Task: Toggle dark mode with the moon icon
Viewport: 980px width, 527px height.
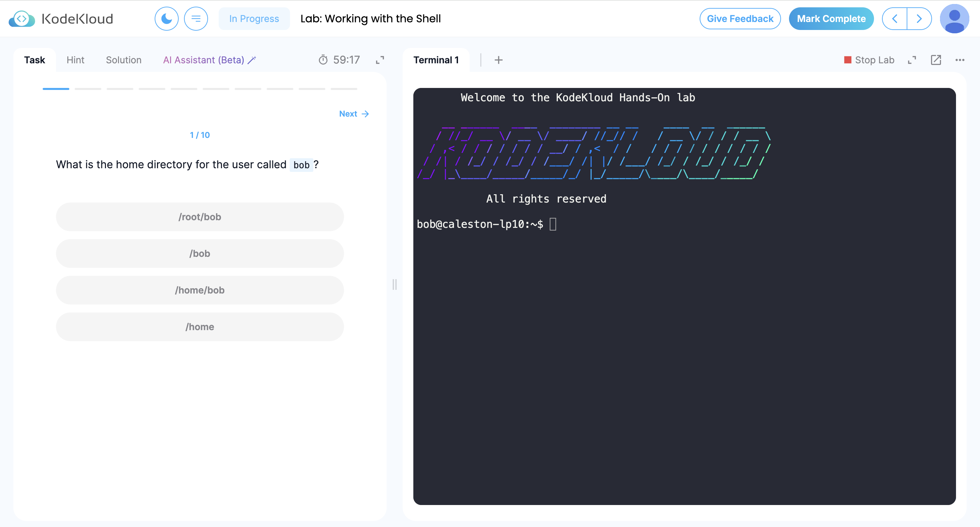Action: pos(166,19)
